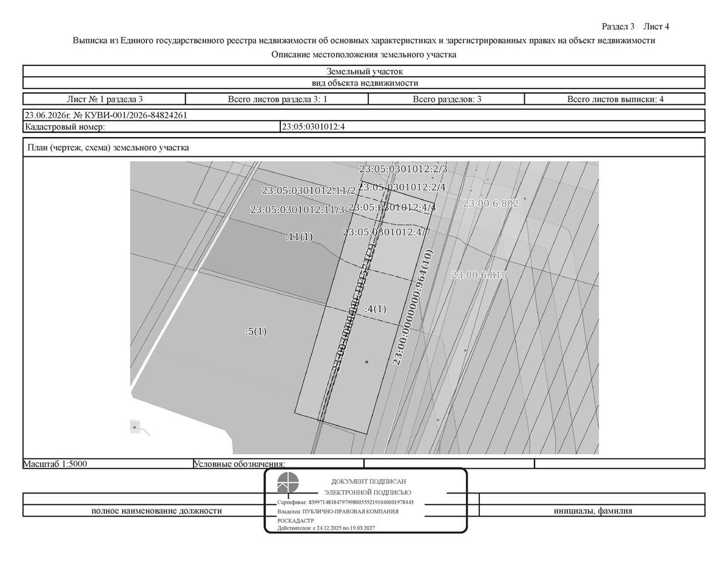
Task: Click the 'План (чертеж, схема) земельного участка' heading
Action: (107, 147)
